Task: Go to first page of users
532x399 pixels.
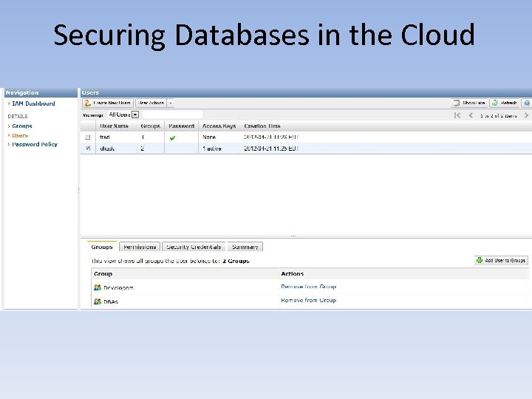Action: pyautogui.click(x=457, y=115)
